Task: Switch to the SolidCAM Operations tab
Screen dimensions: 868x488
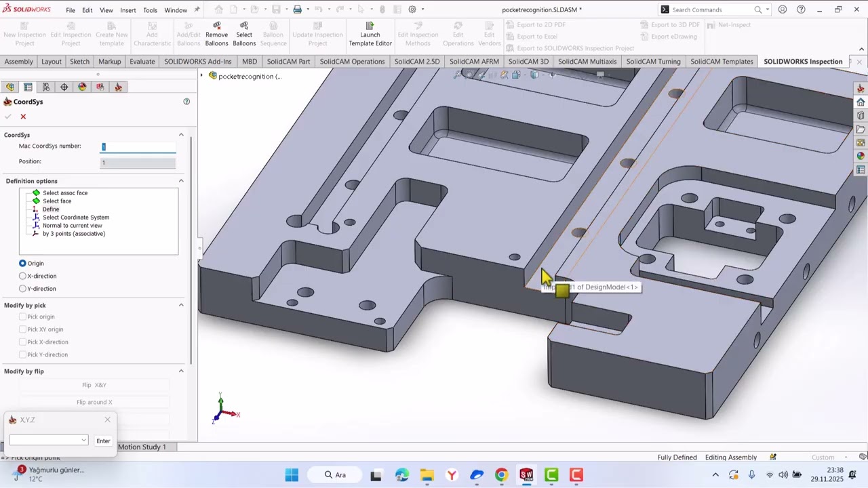Action: tap(352, 61)
